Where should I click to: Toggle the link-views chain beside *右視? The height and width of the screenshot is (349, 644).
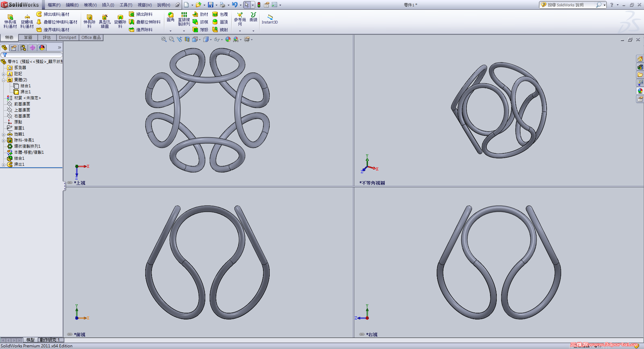coord(362,335)
